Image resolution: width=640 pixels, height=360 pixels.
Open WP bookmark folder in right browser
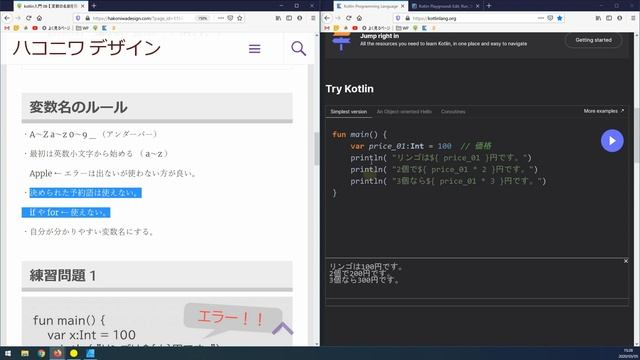402,28
